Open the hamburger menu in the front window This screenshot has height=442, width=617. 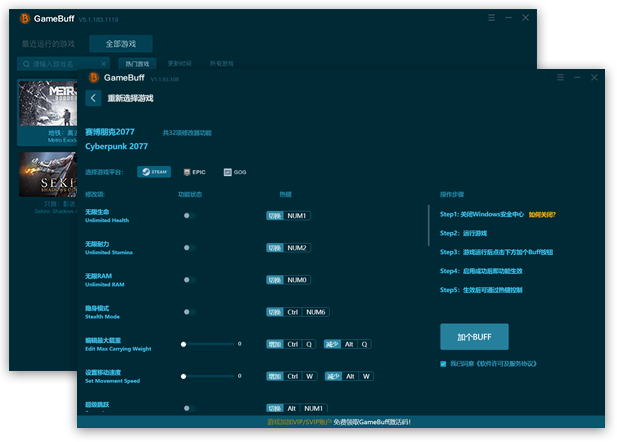click(x=560, y=77)
